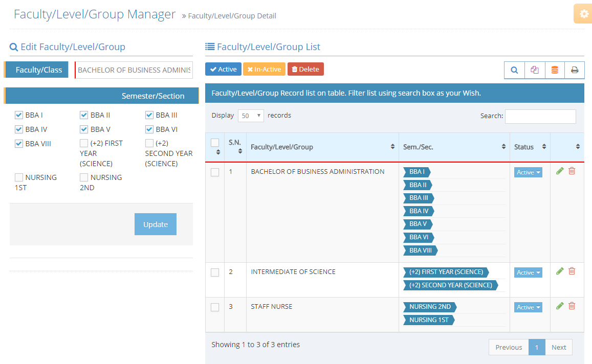Screen dimensions: 592x364
Task: Click the Update button
Action: pos(156,224)
